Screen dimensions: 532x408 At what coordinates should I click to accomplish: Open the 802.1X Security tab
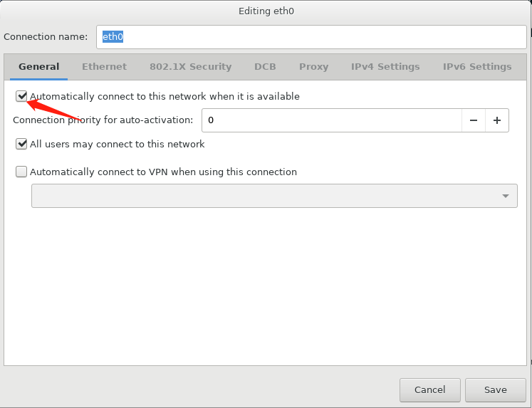coord(190,67)
